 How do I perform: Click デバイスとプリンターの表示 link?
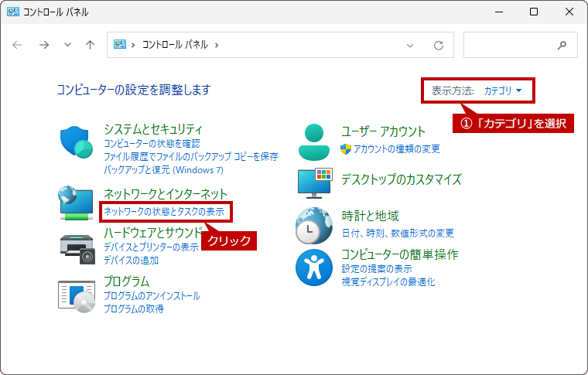[151, 247]
